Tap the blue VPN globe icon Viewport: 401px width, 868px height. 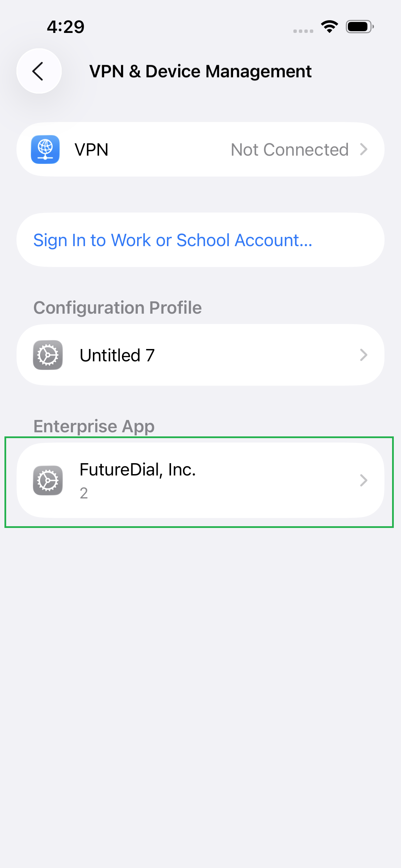45,149
